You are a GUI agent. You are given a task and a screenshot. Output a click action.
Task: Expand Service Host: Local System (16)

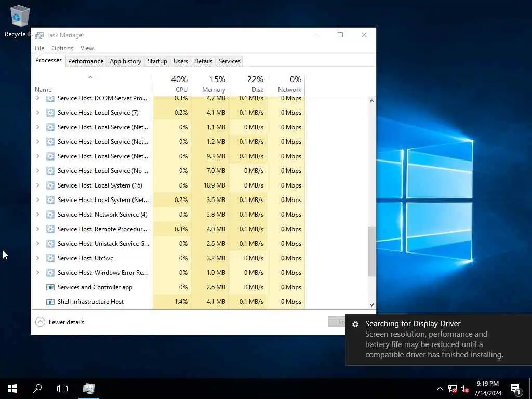point(37,185)
